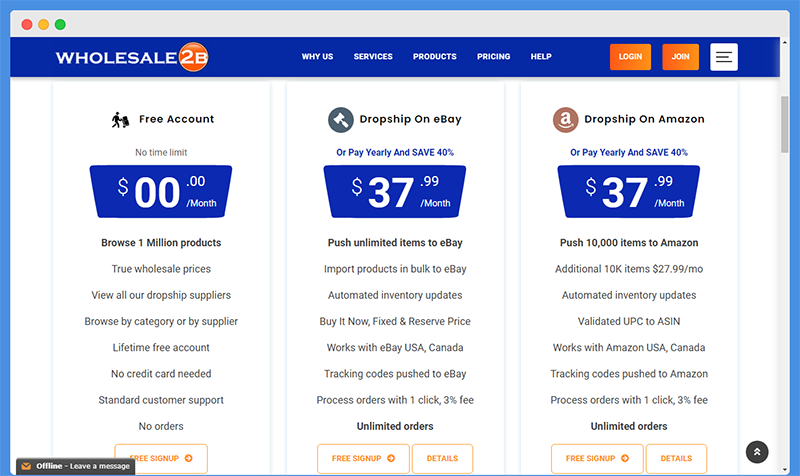800x476 pixels.
Task: Click the LOGIN button
Action: 630,57
